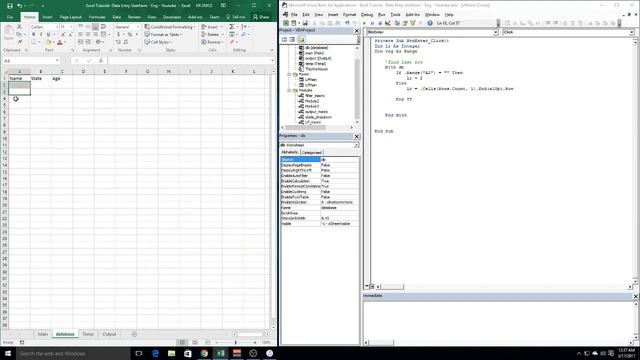
Task: Click the Insert cells button
Action: pyautogui.click(x=211, y=27)
